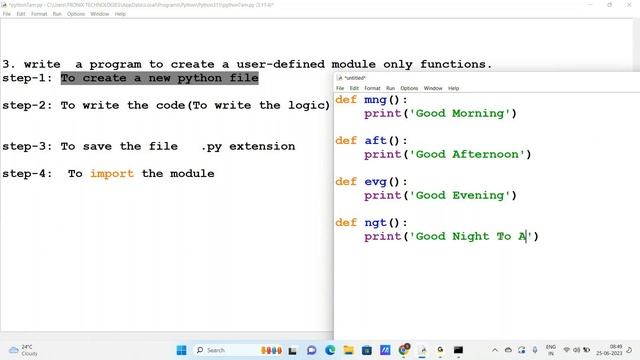Screen dimensions: 640x360
Task: Show hidden system tray icons
Action: tap(495, 350)
